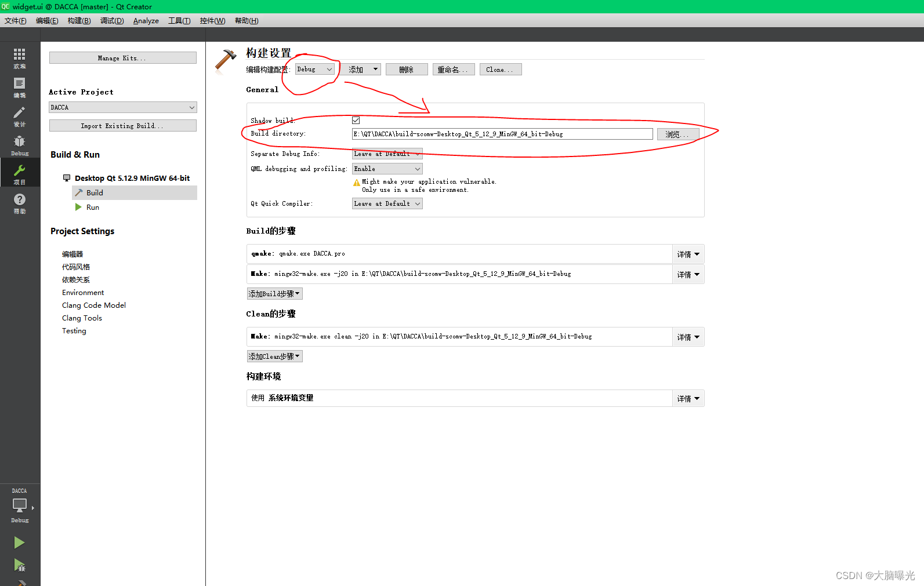Image resolution: width=924 pixels, height=586 pixels.
Task: Expand Make clean step 详情 details
Action: [x=688, y=337]
